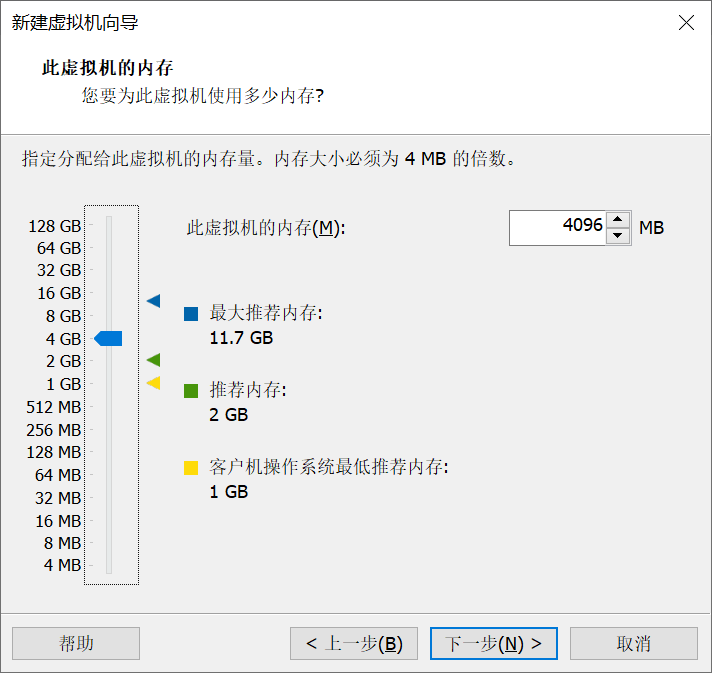Set the slider to the 512 MB mark
Viewport: 712px width, 673px height.
109,407
